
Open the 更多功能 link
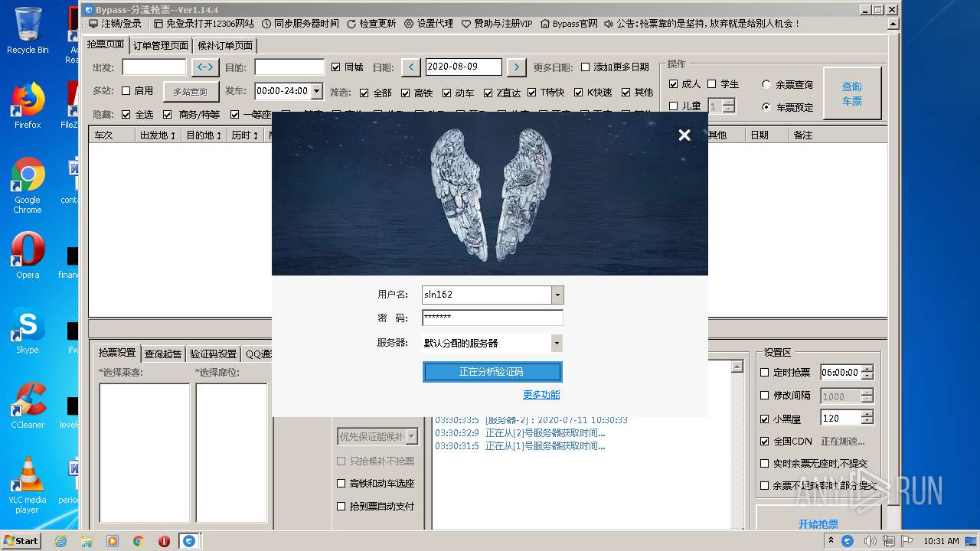(x=541, y=395)
